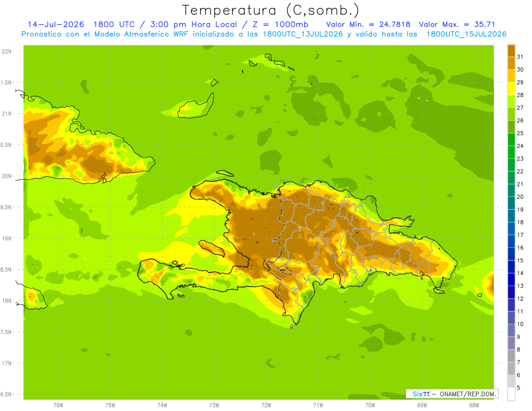This screenshot has width=532, height=411.
Task: Select "Valor Max. = 35.71"
Action: (457, 24)
